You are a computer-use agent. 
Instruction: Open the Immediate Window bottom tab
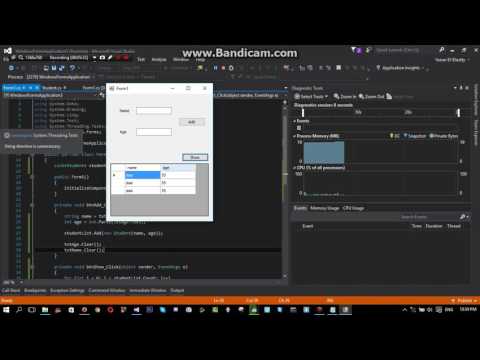(148, 291)
